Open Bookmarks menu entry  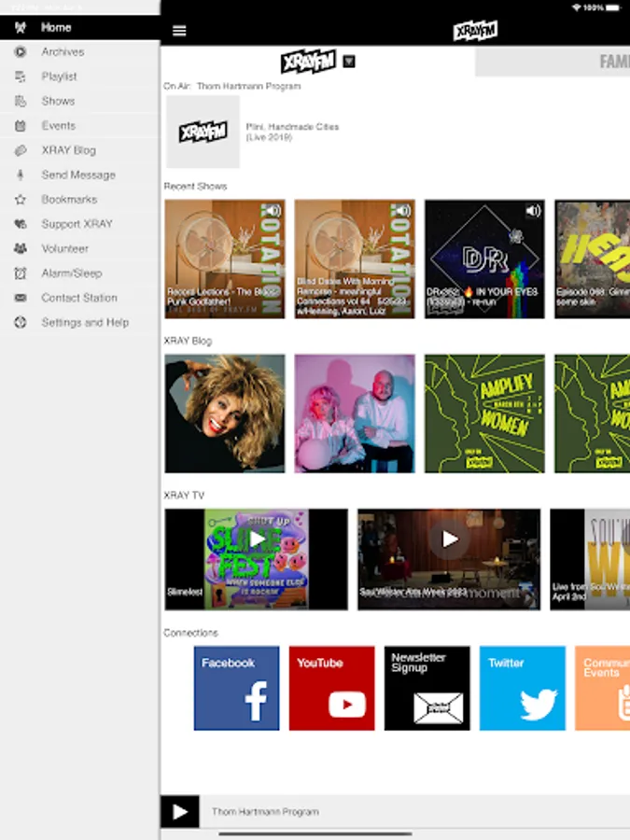click(x=80, y=200)
